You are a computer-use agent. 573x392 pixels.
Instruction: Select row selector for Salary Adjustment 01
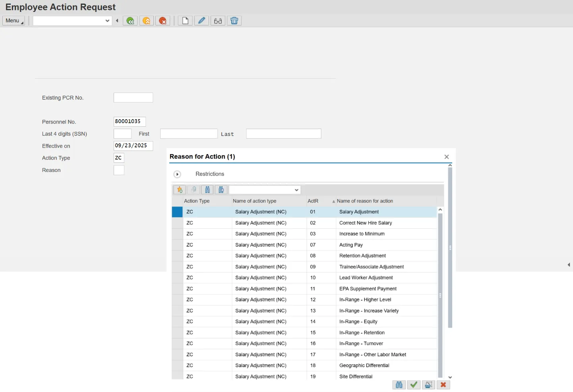[x=177, y=212]
